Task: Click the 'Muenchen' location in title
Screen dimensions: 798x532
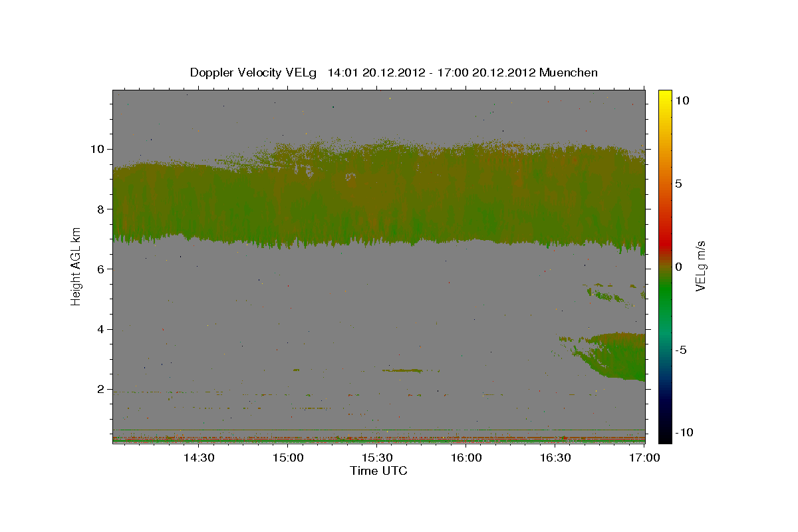Action: coord(569,72)
